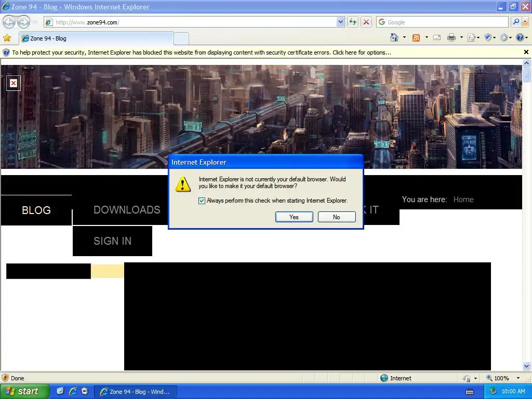Expand the address bar URL history dropdown
532x399 pixels.
click(341, 22)
